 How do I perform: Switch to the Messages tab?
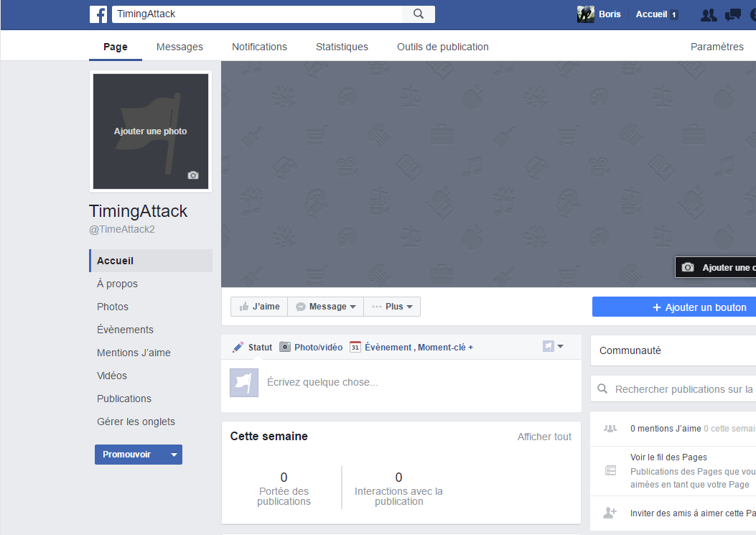point(179,47)
